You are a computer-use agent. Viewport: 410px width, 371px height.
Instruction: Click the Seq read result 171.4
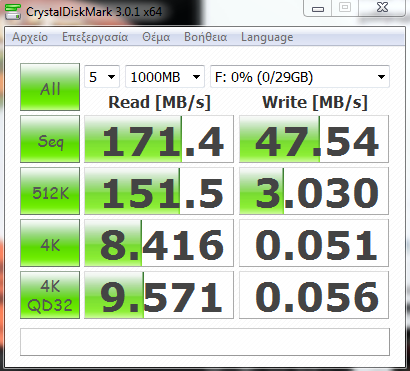[x=159, y=139]
